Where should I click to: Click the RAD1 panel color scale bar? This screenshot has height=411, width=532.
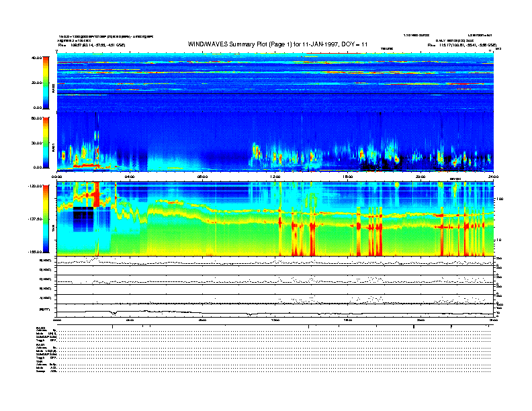pyautogui.click(x=46, y=142)
